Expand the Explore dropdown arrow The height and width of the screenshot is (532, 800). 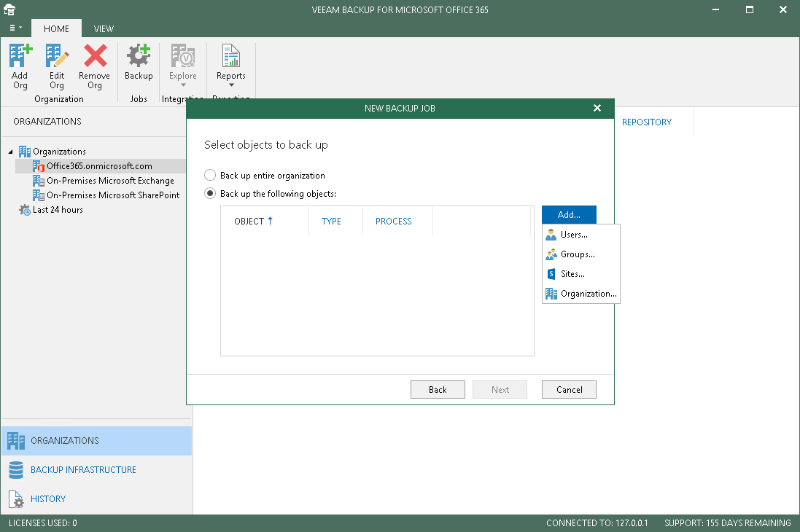183,85
